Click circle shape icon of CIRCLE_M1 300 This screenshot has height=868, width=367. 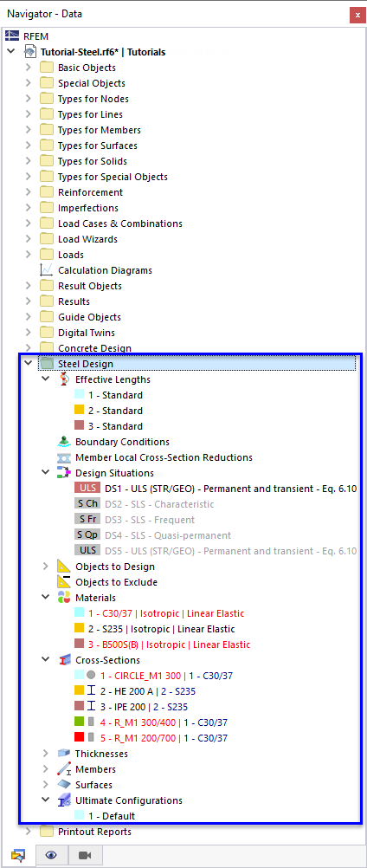[x=92, y=676]
